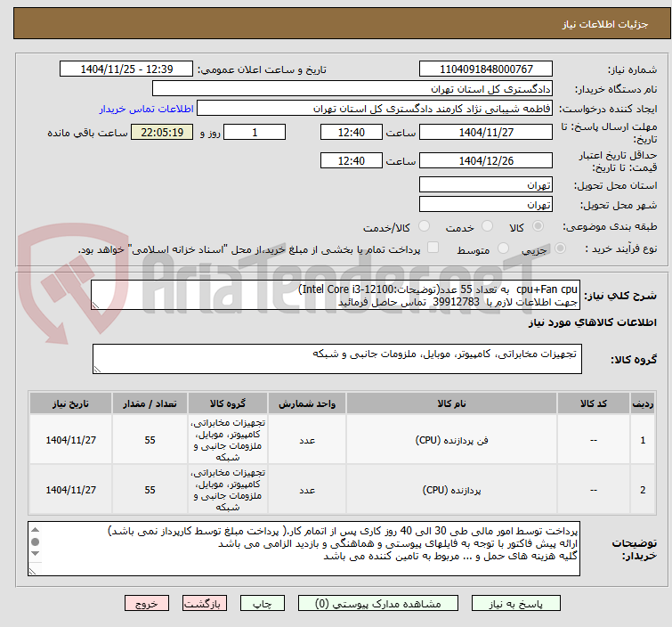Click the استان محل تحویل field تهران
Screen dimensions: 672x627
[486, 185]
